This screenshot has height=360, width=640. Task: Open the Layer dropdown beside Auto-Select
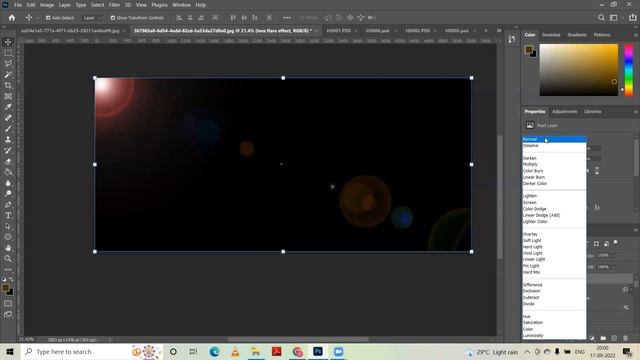pyautogui.click(x=92, y=18)
